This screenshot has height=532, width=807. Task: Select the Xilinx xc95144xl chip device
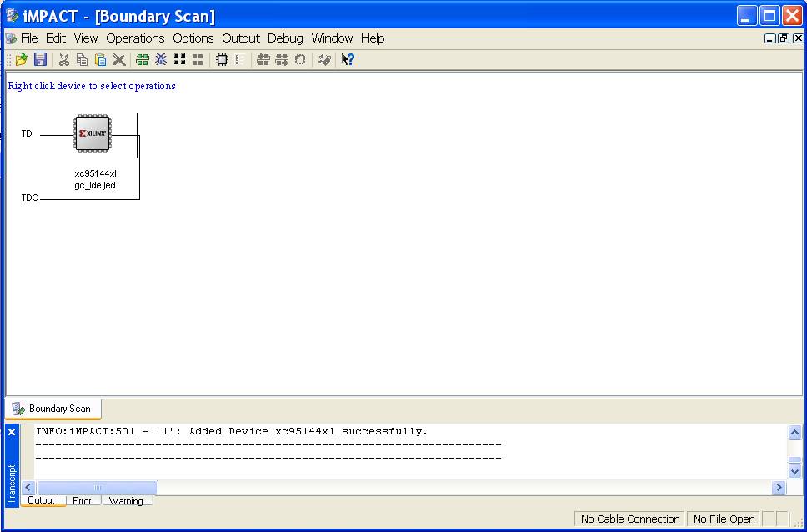93,133
